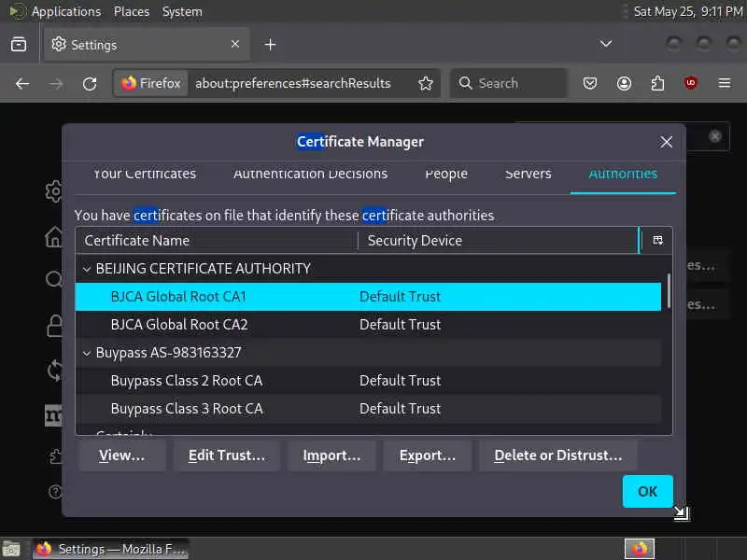Click the Edit Trust… button
Image resolution: width=747 pixels, height=560 pixels.
(x=227, y=455)
